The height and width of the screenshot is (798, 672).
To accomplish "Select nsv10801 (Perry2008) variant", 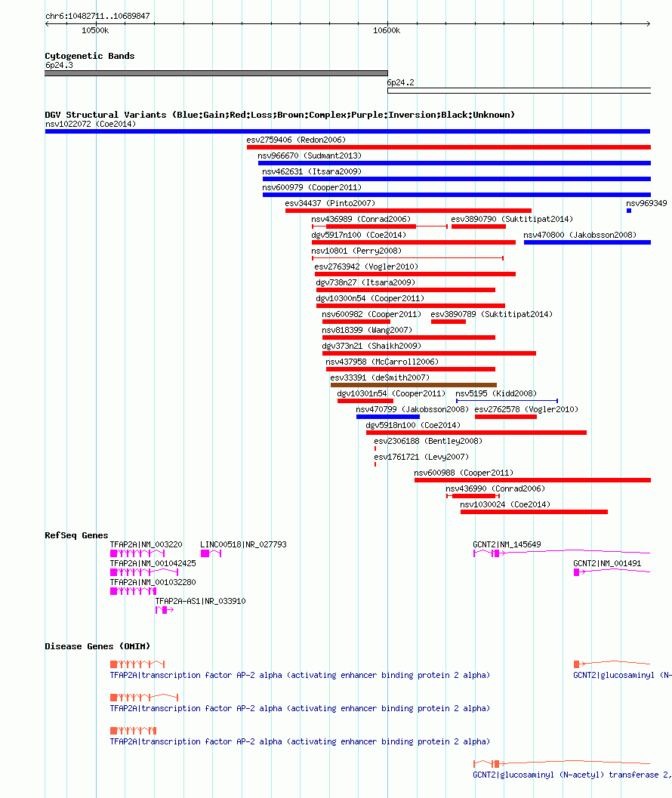I will (x=407, y=258).
